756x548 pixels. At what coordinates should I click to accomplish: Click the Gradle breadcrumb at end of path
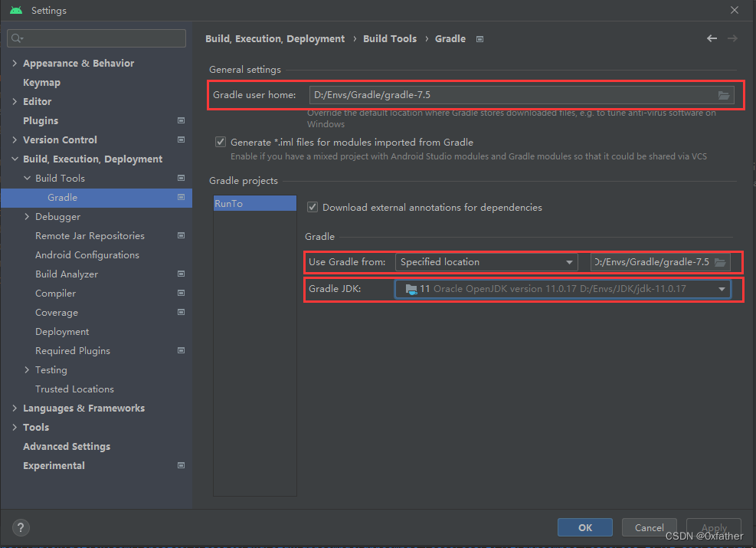(450, 38)
